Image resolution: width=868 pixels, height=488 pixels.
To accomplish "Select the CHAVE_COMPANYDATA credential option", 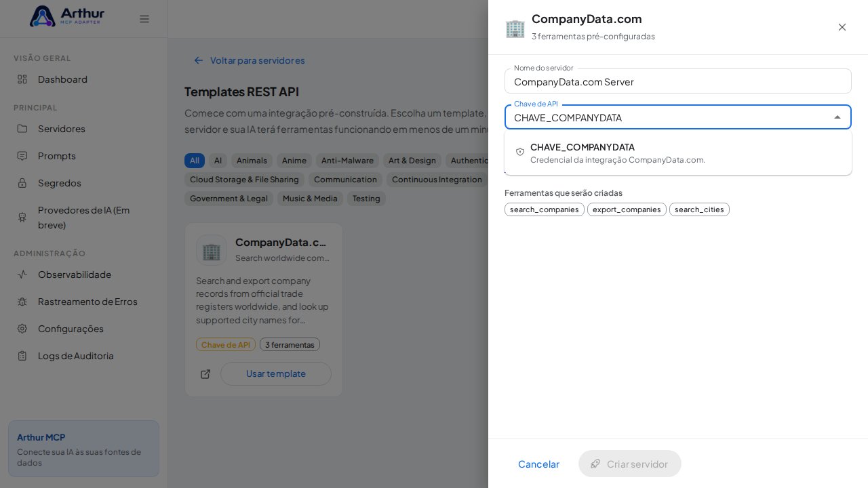I will [678, 153].
